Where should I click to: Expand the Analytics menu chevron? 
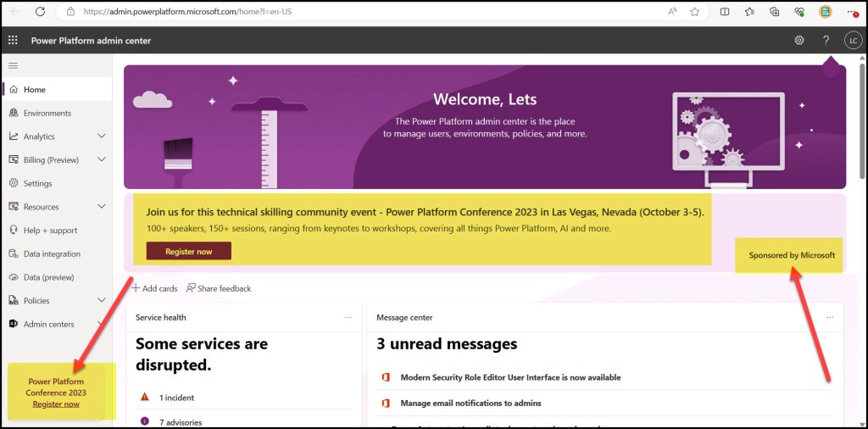[x=102, y=136]
